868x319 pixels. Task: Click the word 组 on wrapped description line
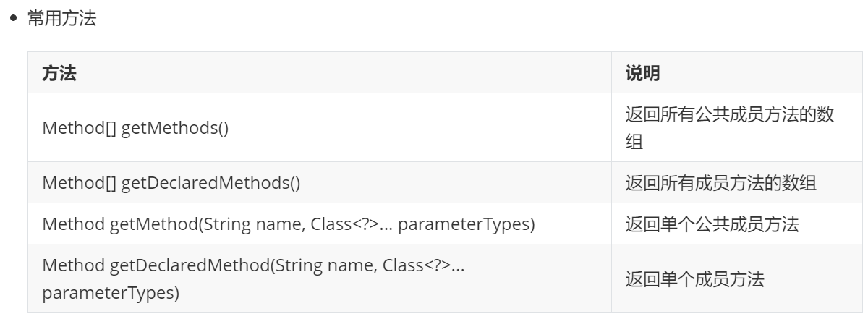634,141
